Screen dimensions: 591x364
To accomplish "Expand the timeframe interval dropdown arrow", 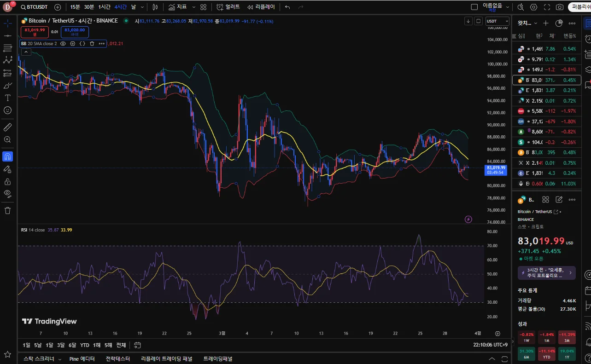I will (142, 7).
